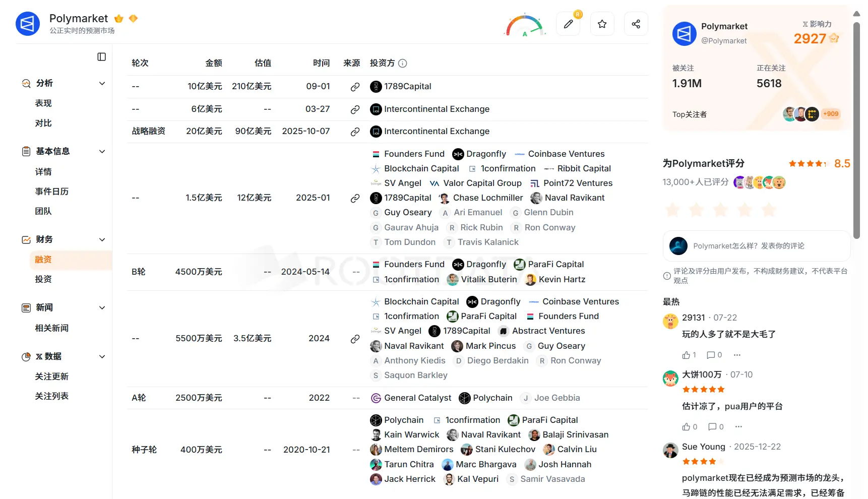Screen dimensions: 868x499
Task: Select 对比 in the sidebar
Action: pyautogui.click(x=43, y=123)
